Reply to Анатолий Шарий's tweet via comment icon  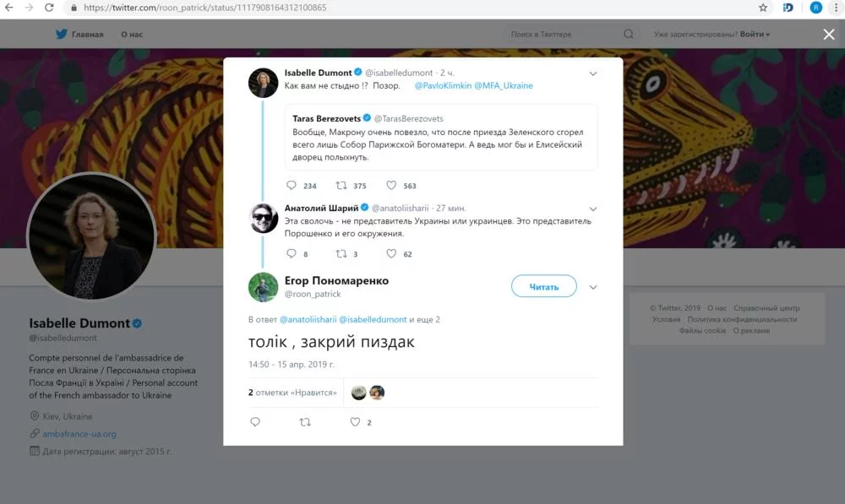[x=292, y=253]
